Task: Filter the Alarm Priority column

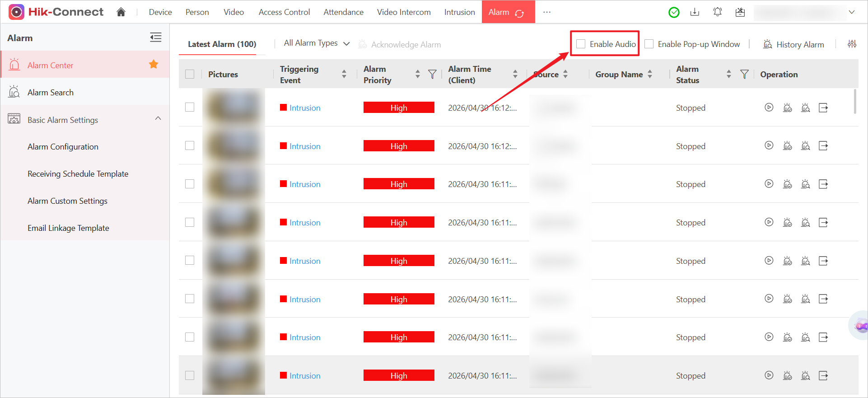Action: (432, 75)
